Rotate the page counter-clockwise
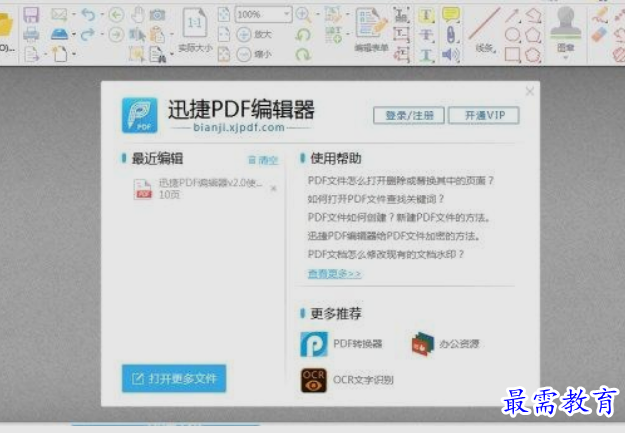This screenshot has width=625, height=433. pos(303,35)
